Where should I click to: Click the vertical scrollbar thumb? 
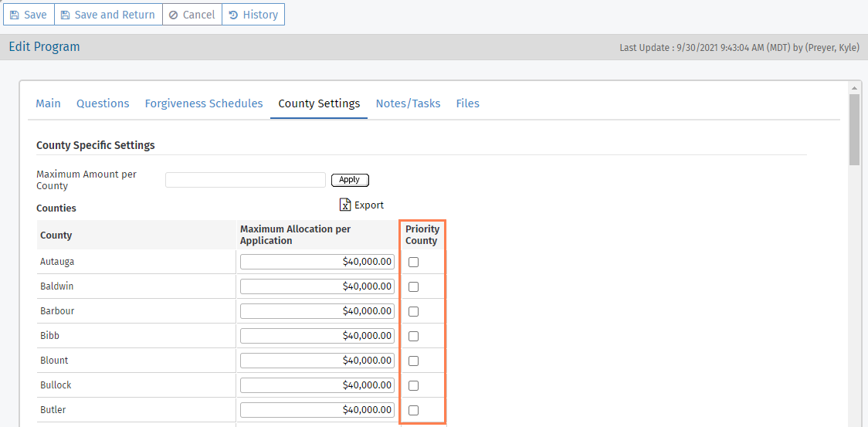point(854,129)
